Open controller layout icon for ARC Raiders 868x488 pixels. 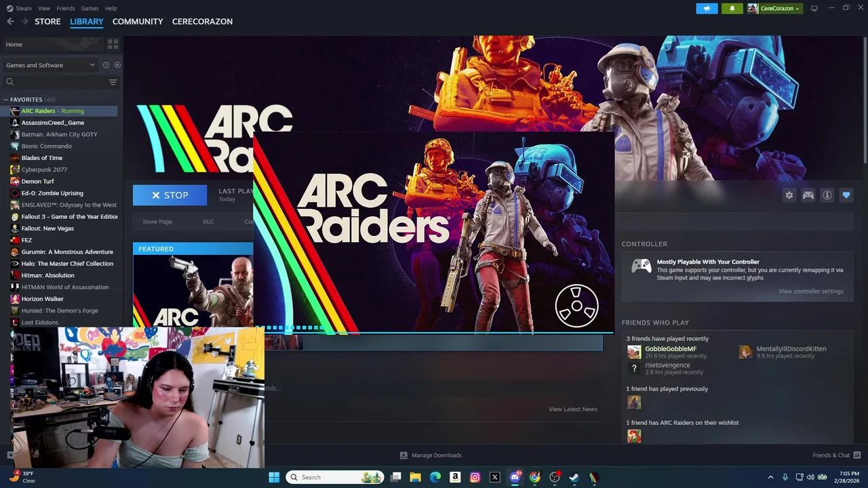(x=808, y=195)
